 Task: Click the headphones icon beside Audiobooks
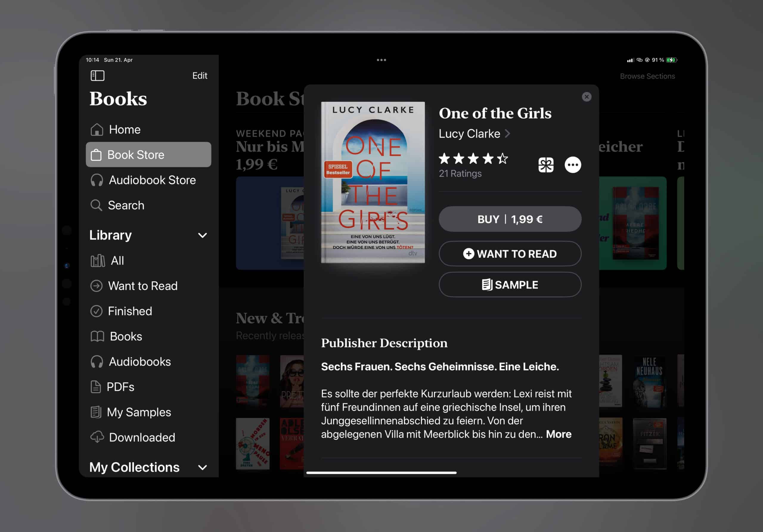(x=97, y=362)
